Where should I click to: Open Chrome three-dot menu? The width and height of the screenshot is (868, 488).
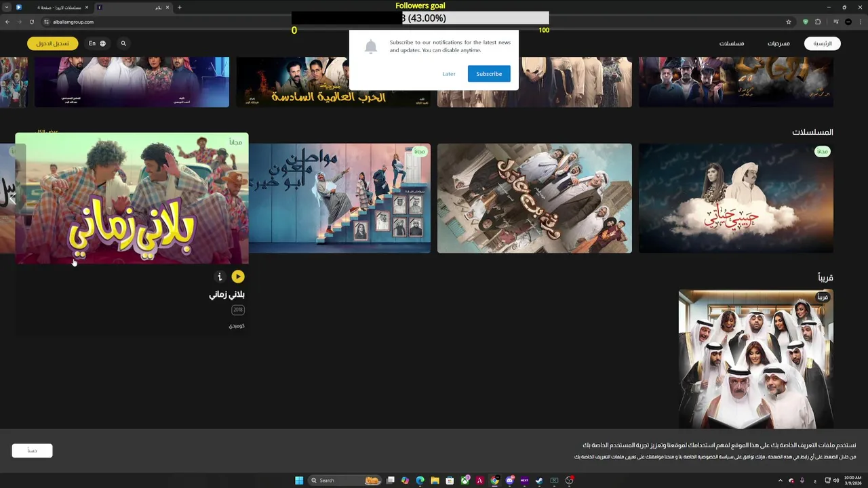point(861,22)
